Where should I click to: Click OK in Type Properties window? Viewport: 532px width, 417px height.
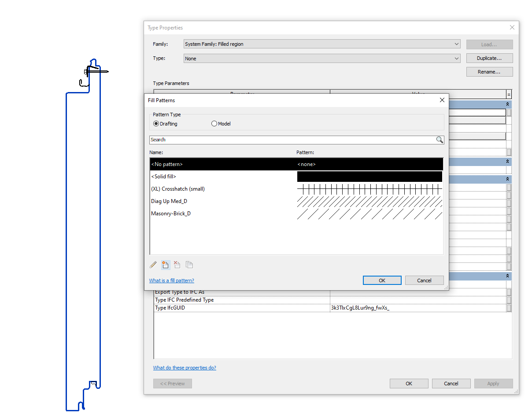tap(409, 384)
